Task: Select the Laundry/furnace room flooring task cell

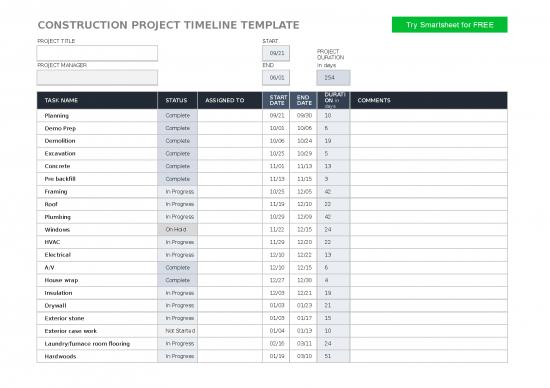Action: [97, 343]
